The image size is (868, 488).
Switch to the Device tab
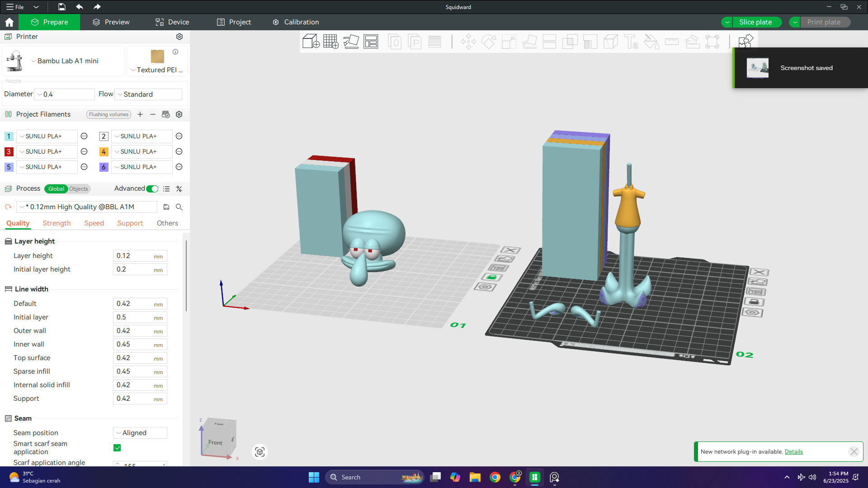coord(172,22)
